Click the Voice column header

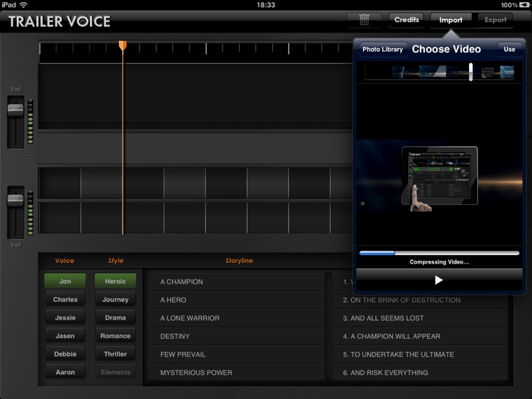(65, 260)
